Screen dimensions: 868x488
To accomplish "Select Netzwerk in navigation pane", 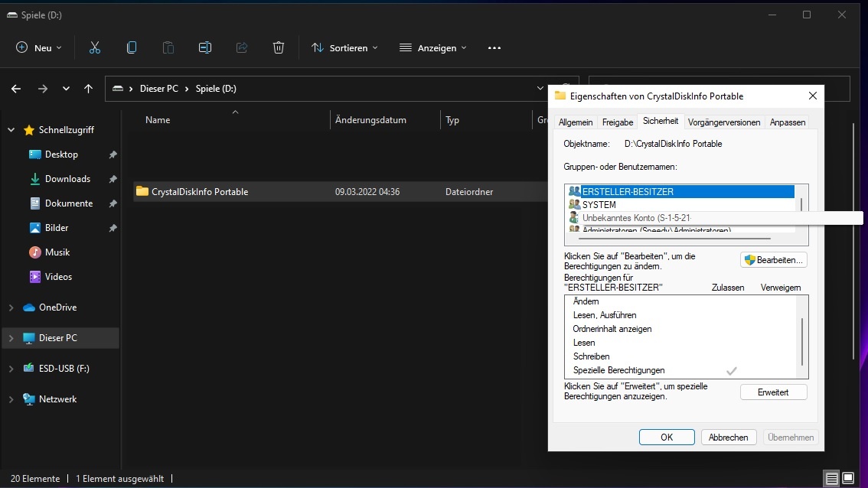I will click(x=57, y=399).
